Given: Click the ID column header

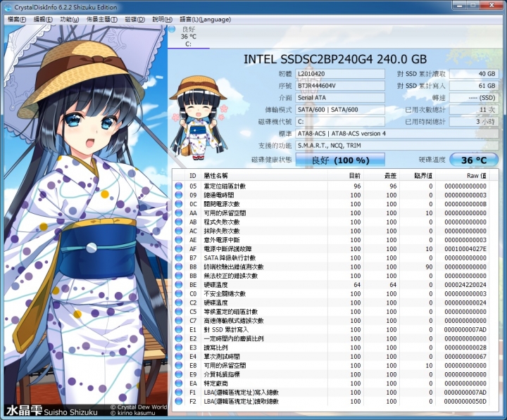Looking at the screenshot, I should coord(193,175).
